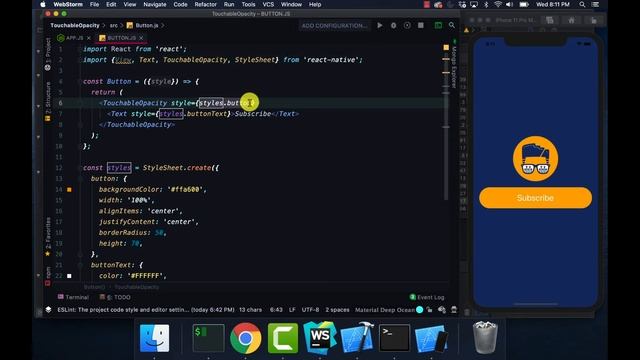Screen dimensions: 640x360
Task: Open Xcode from the Dock
Action: [x=357, y=338]
